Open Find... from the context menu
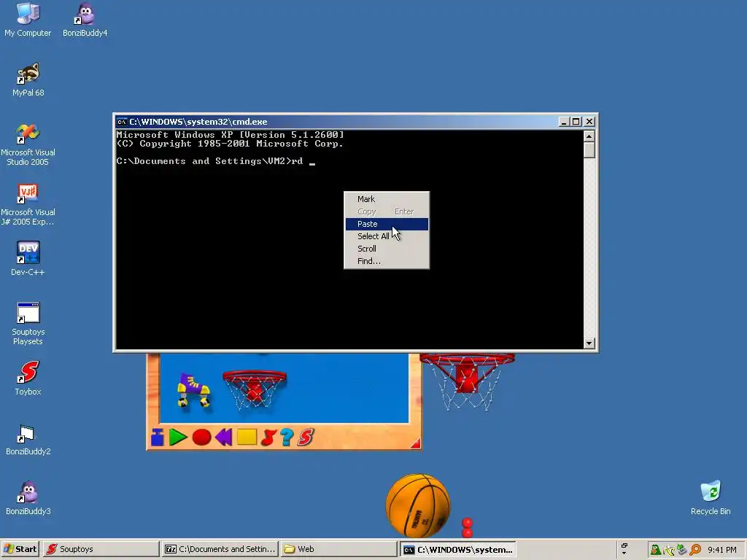747x560 pixels. click(387, 261)
